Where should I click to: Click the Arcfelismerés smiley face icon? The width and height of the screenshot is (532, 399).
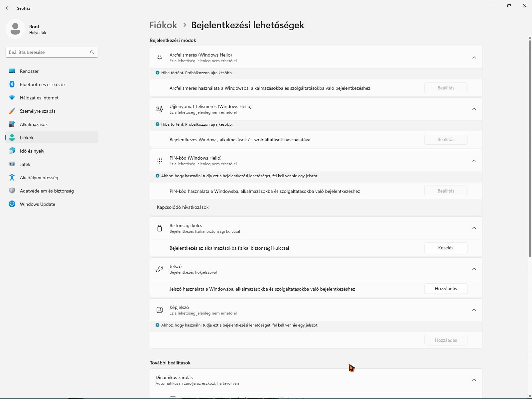[160, 58]
